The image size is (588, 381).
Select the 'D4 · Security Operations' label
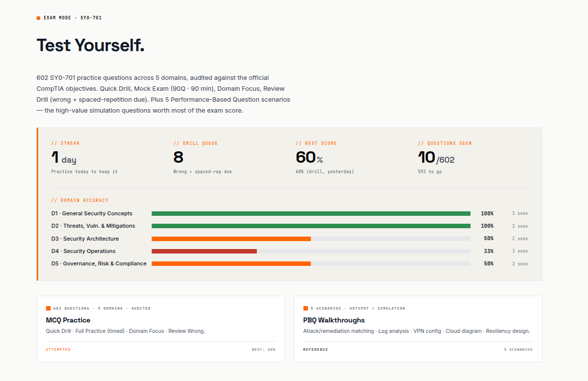[83, 251]
